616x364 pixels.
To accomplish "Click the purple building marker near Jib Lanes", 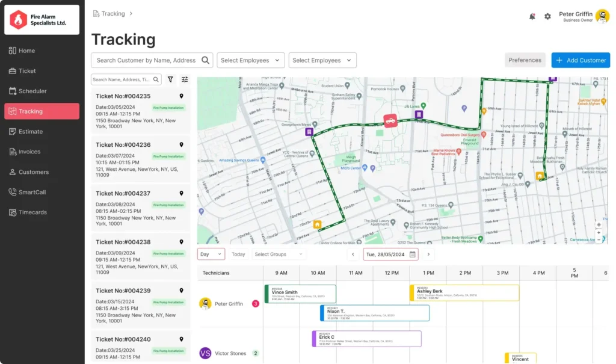I will (x=419, y=114).
